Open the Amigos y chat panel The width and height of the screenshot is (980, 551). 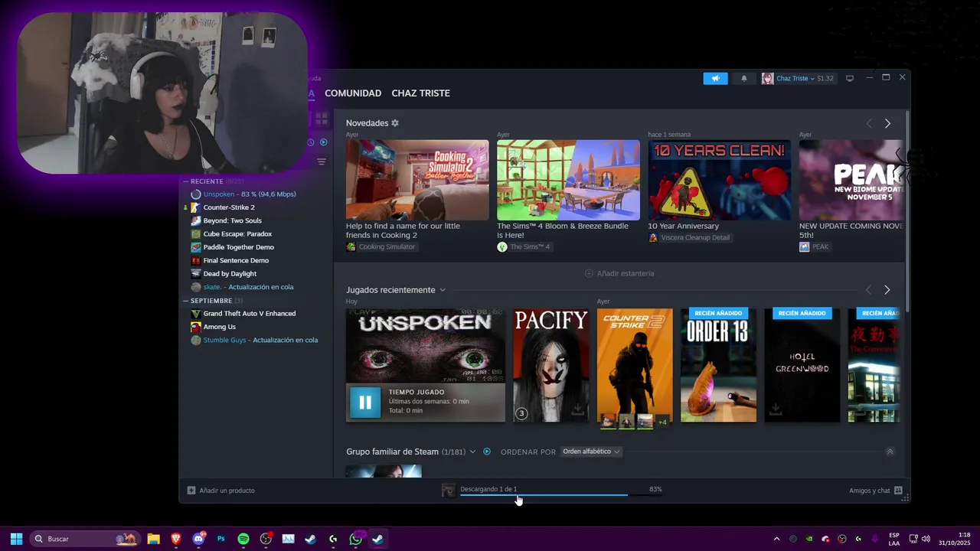tap(876, 491)
